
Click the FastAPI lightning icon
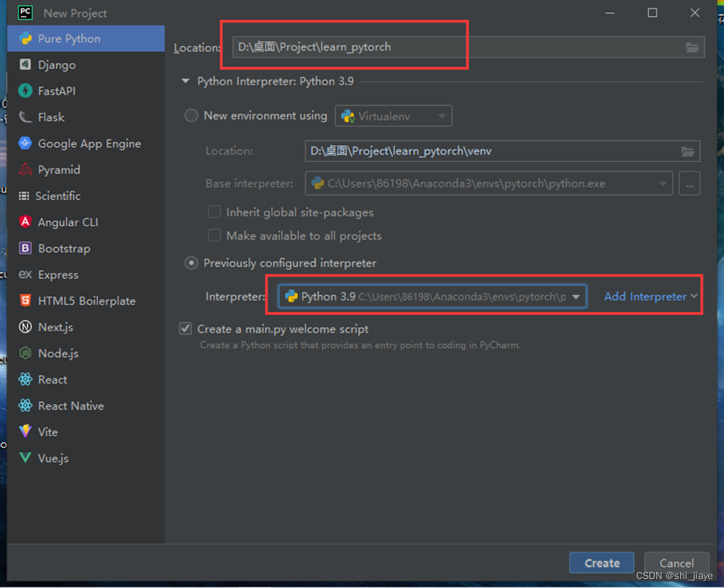[25, 91]
